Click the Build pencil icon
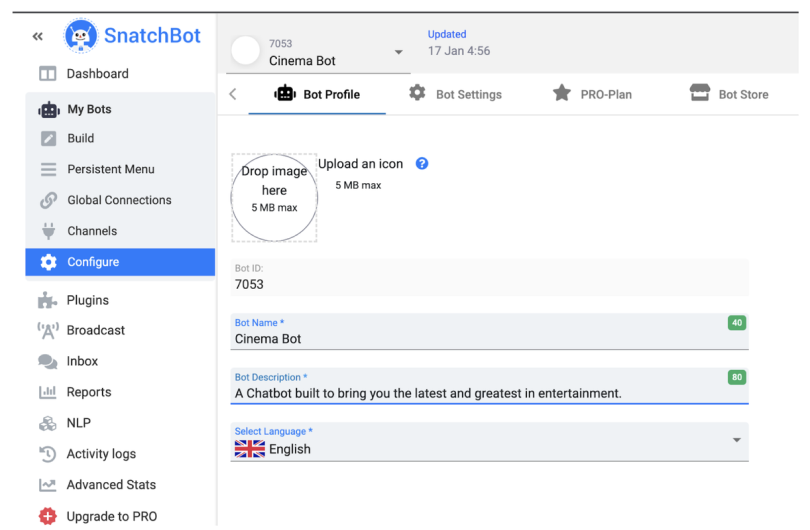 pos(47,139)
